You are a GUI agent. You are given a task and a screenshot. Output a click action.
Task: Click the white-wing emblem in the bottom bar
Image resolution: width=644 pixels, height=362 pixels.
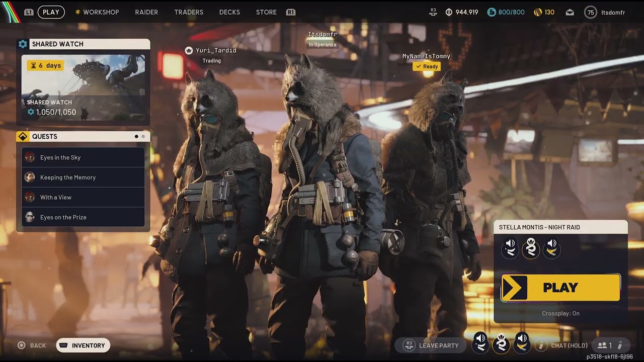(x=481, y=343)
